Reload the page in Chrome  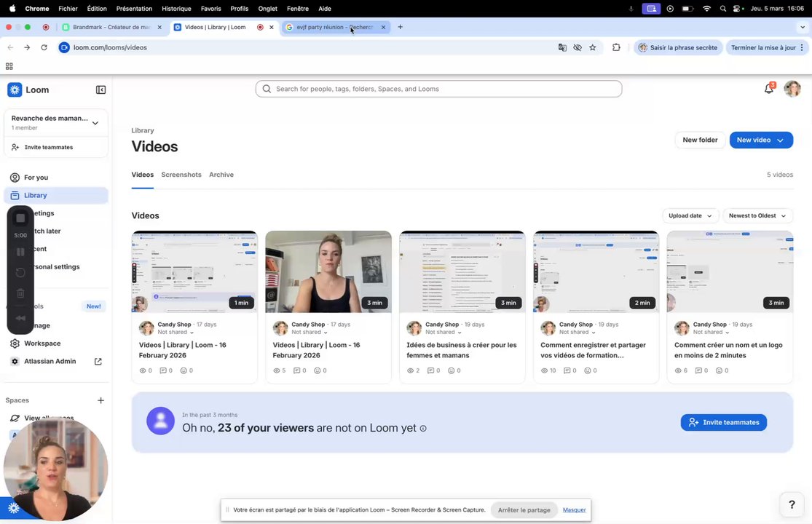[44, 47]
